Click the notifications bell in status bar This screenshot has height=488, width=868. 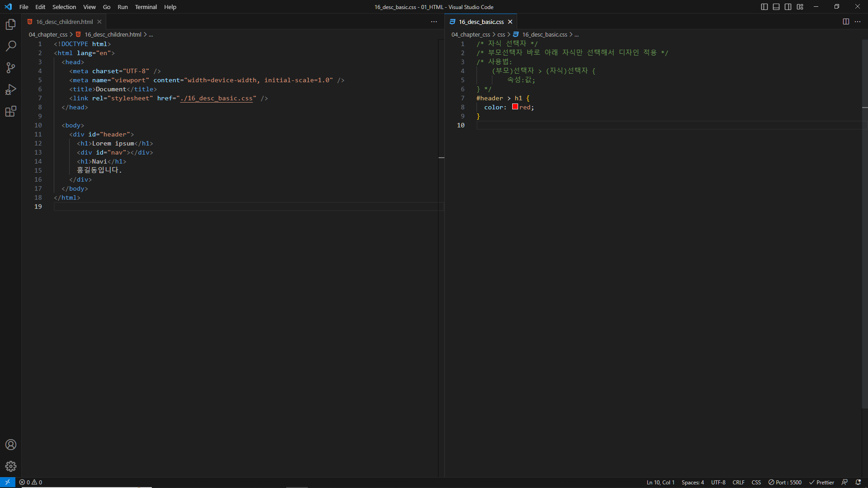click(x=858, y=482)
